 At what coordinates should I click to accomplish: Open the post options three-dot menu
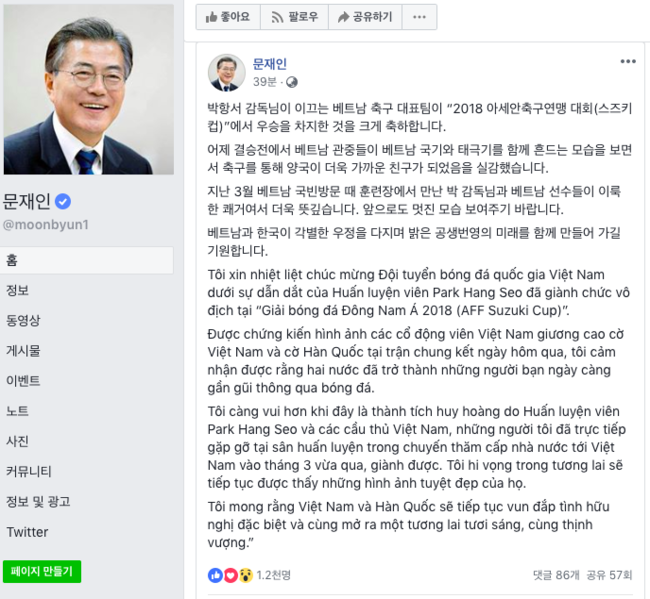628,61
